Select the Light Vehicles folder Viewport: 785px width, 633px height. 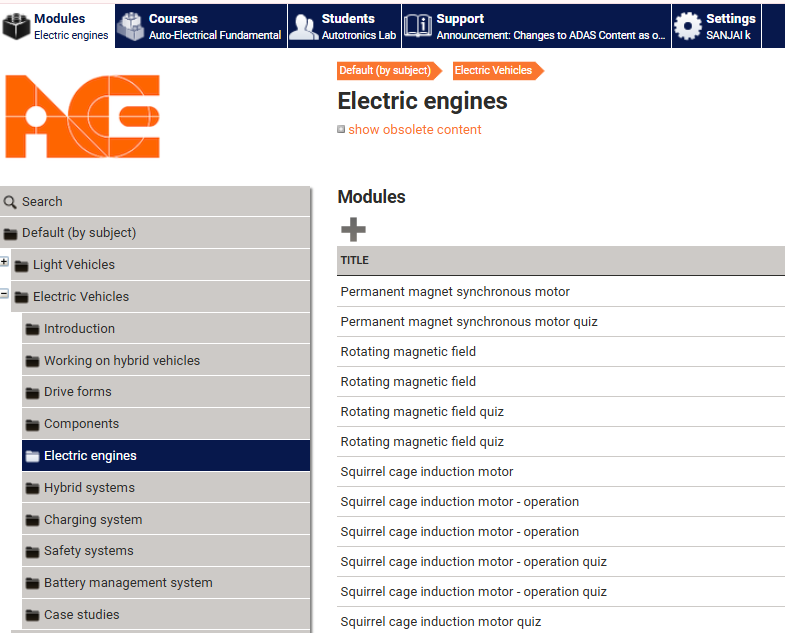161,265
